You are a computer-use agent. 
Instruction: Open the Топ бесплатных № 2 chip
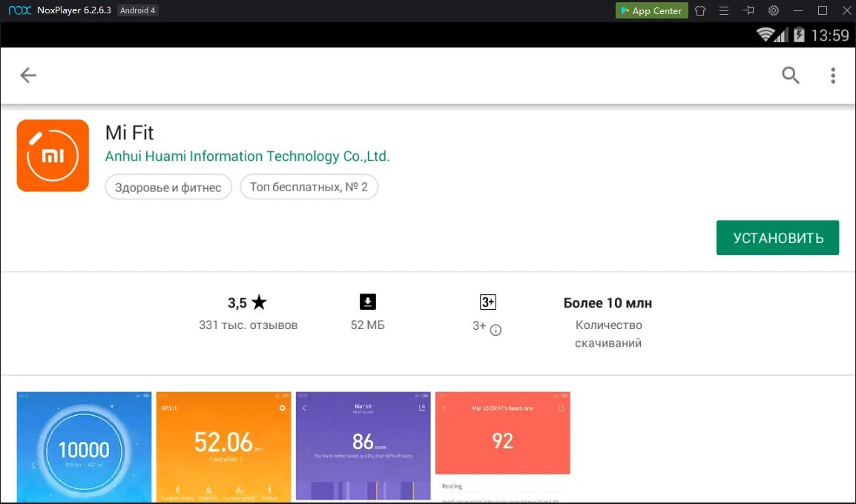click(309, 187)
